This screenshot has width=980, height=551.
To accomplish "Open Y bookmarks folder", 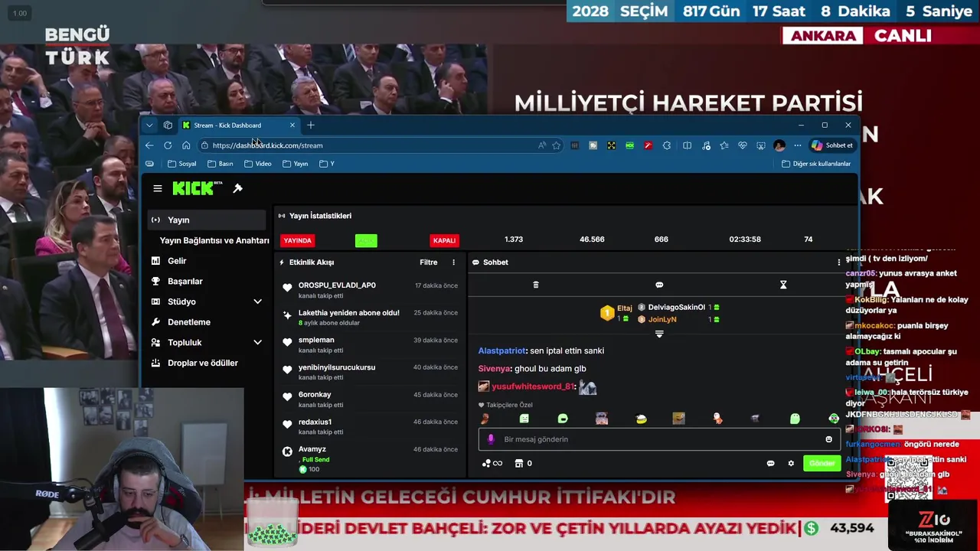I will point(327,164).
